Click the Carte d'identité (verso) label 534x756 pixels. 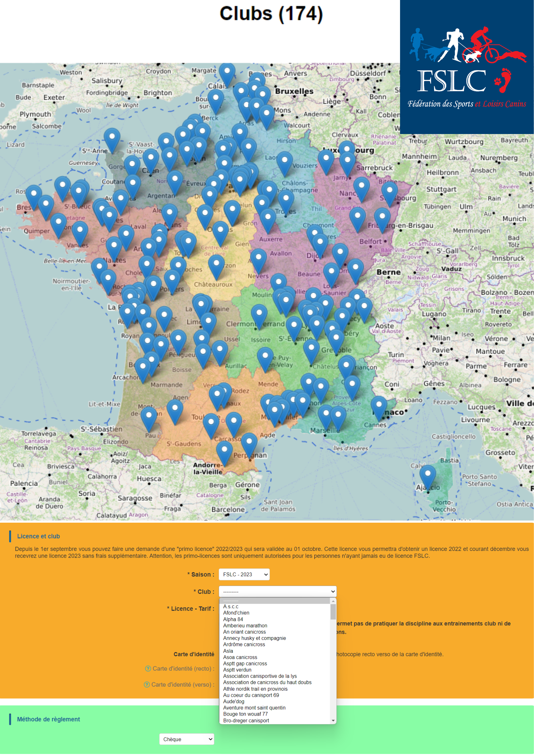click(182, 684)
